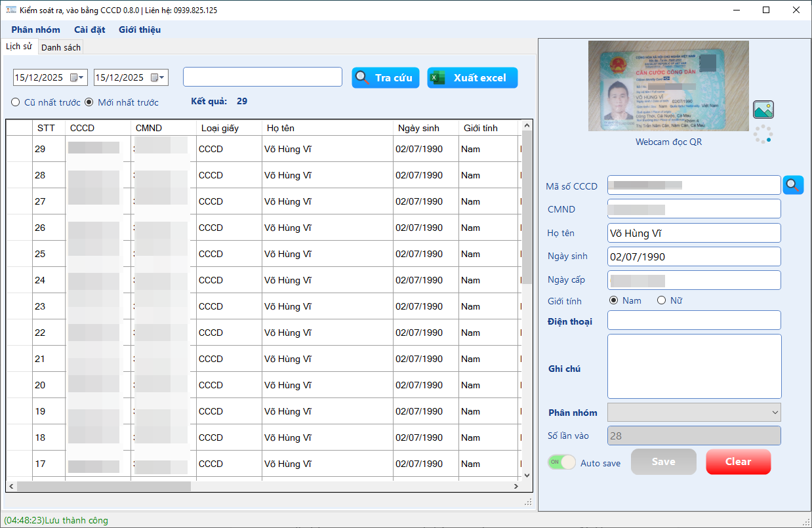The height and width of the screenshot is (528, 812).
Task: Click the Xuất excel export button
Action: coord(472,77)
